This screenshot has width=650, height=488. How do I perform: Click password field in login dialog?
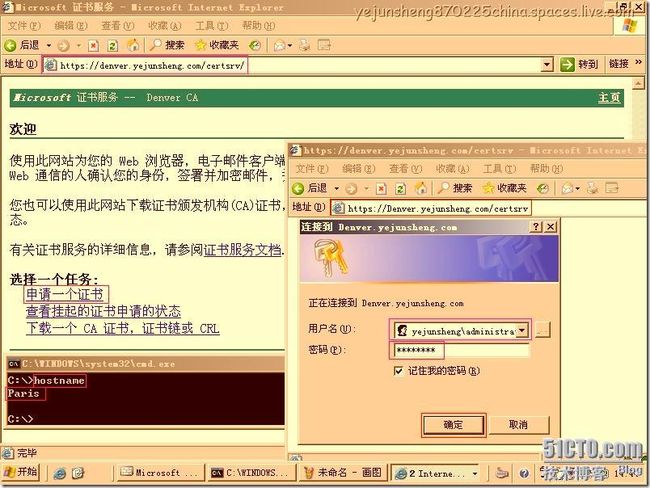[461, 351]
